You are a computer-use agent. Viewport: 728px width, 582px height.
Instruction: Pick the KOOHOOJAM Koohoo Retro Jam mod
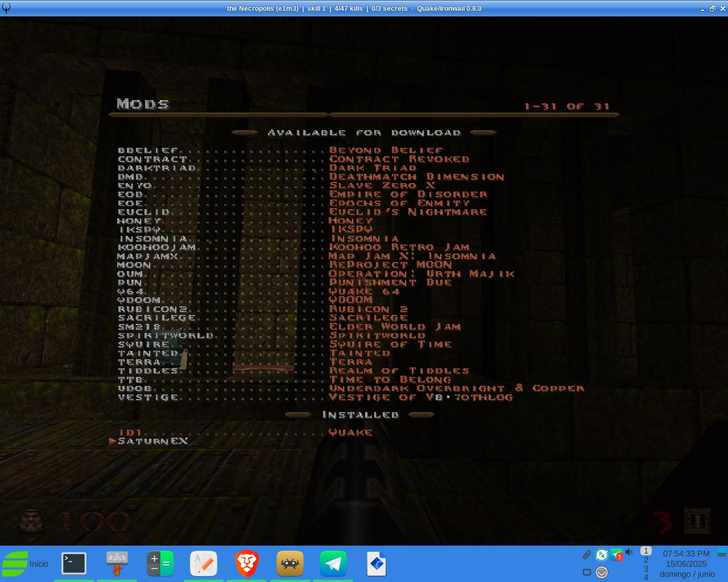293,247
